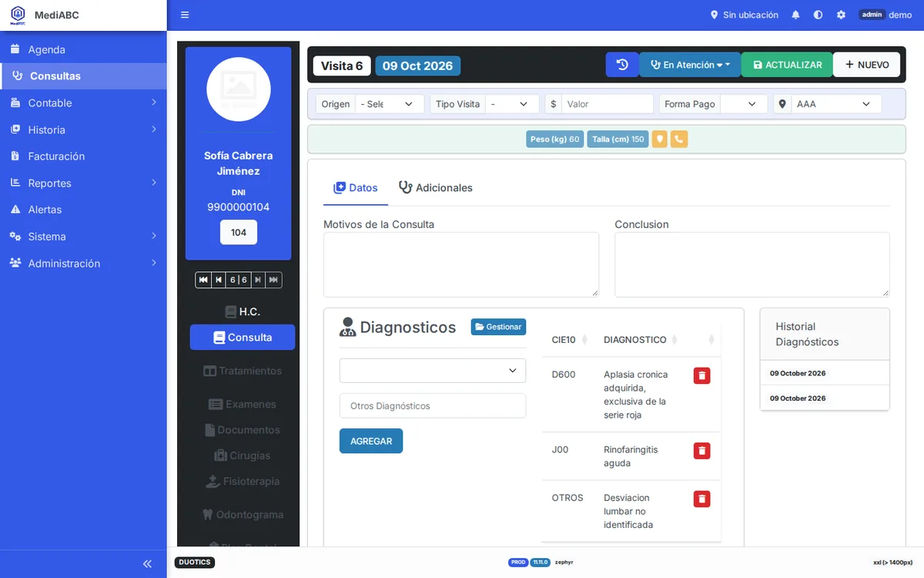Open Documentos section

pos(243,430)
